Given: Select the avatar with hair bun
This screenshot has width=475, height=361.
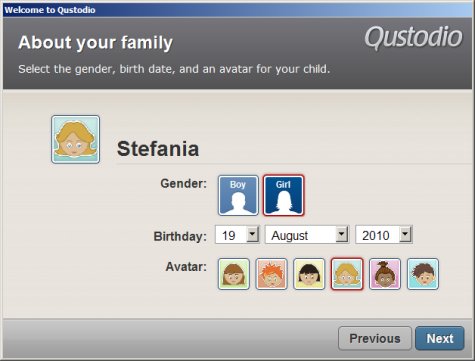Looking at the screenshot, I should [x=385, y=274].
